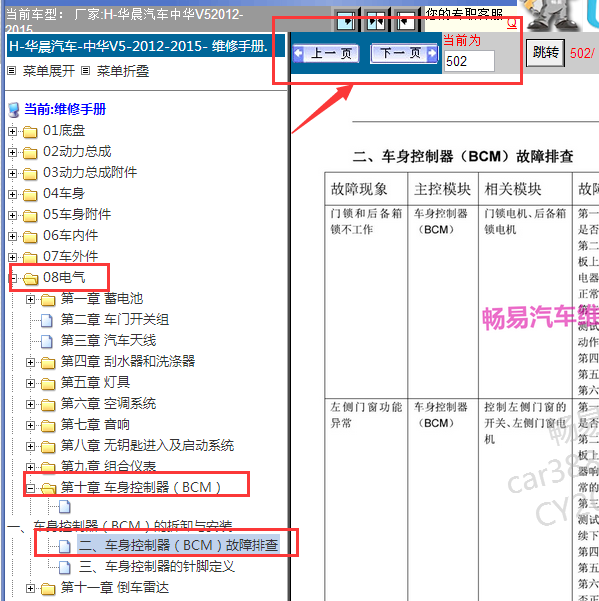Click the 主控模块 table header
The image size is (599, 601).
click(443, 189)
